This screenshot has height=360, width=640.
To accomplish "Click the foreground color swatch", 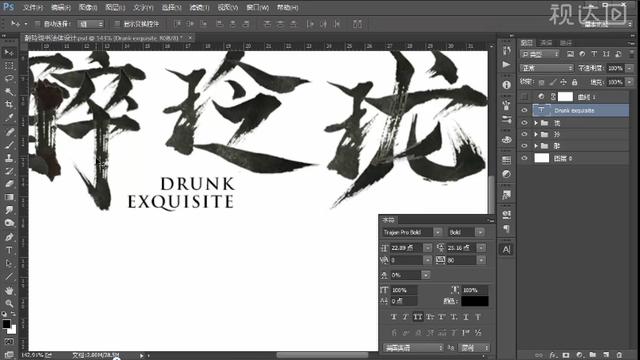I will click(x=6, y=324).
